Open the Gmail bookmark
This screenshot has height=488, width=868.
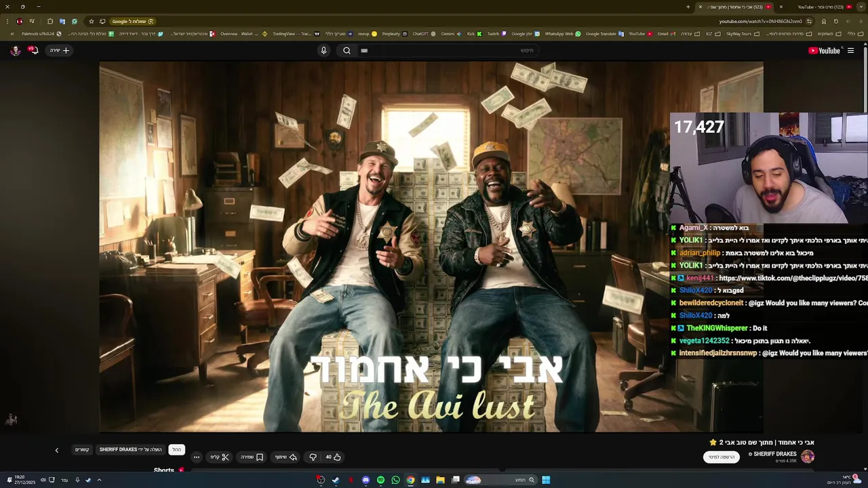pyautogui.click(x=665, y=33)
